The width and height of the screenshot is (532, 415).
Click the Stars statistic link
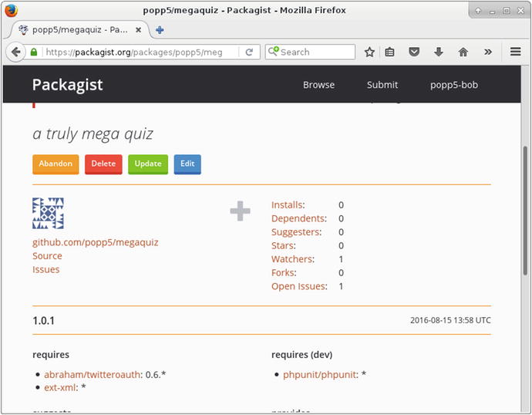click(283, 245)
